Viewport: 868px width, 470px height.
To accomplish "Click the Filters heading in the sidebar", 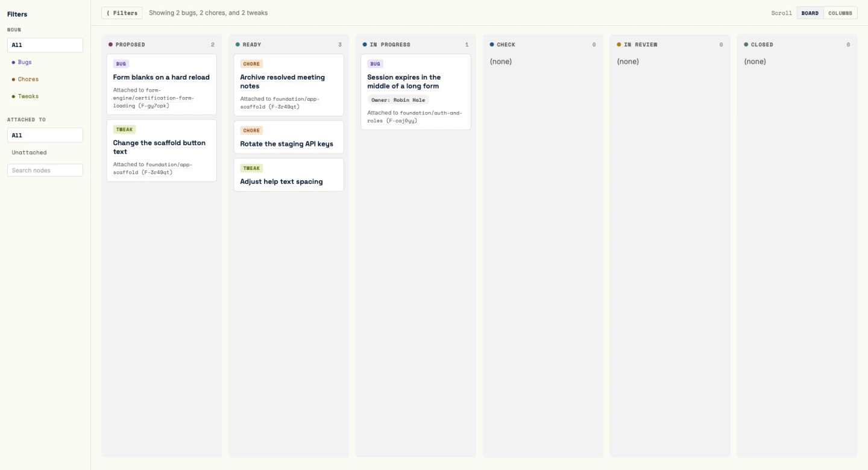I will click(17, 14).
